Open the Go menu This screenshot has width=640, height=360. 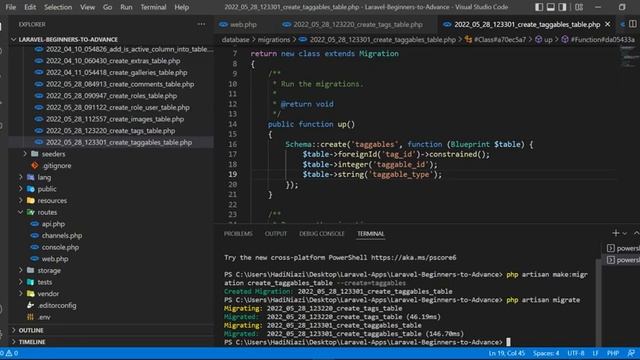(107, 7)
